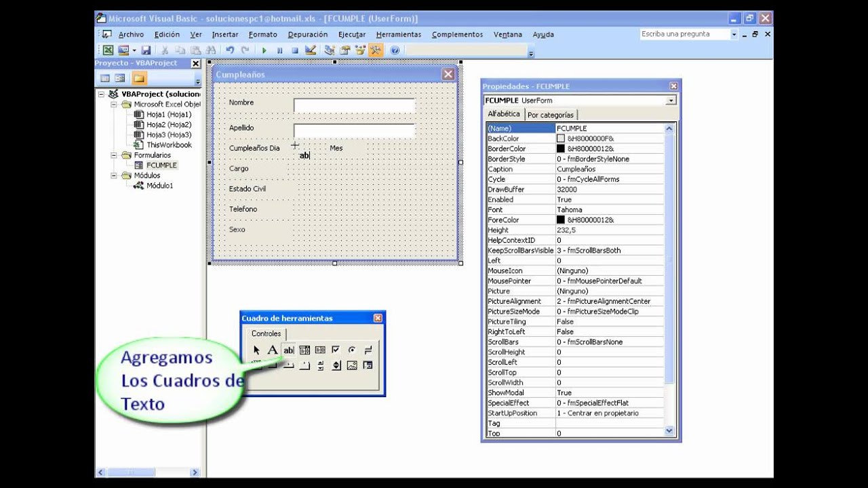Undo the last action

(x=230, y=50)
